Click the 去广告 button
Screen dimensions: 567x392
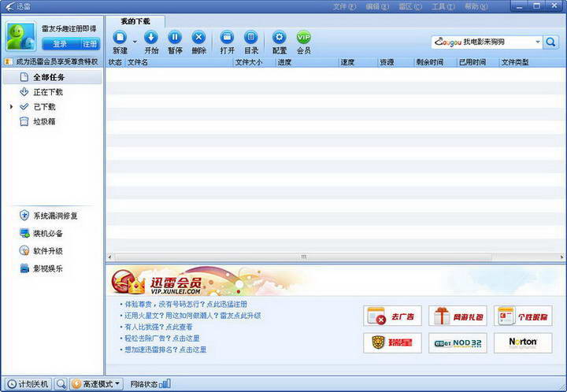(392, 316)
